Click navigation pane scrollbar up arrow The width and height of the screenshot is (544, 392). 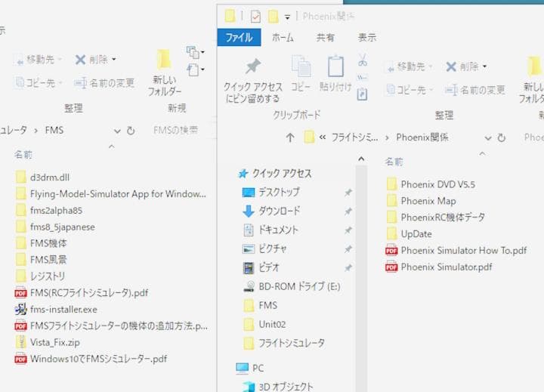(361, 159)
